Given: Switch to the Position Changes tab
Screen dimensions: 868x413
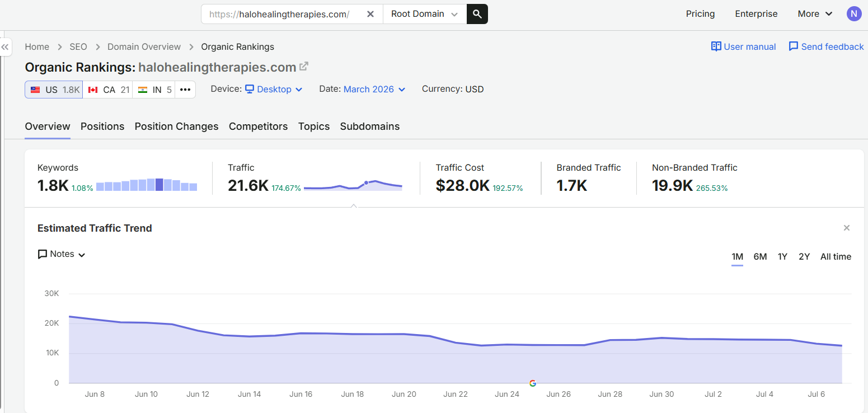Looking at the screenshot, I should tap(176, 126).
